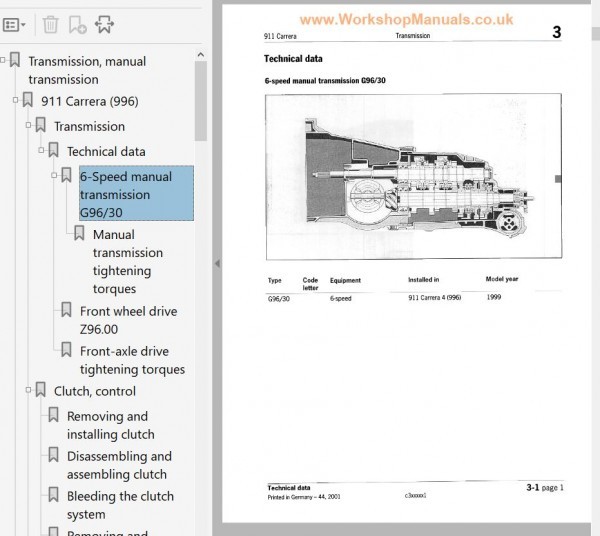Select the 'Technical data' bookmark

coord(106,152)
